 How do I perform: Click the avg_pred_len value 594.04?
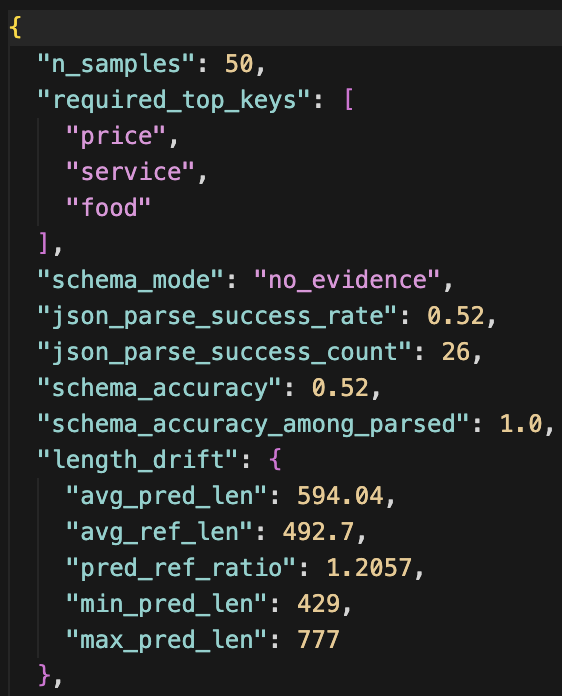[x=340, y=496]
